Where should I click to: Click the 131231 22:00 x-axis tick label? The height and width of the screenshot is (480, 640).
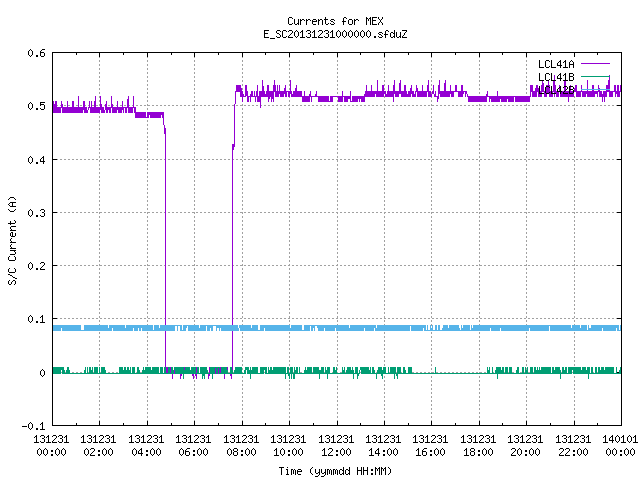573,446
